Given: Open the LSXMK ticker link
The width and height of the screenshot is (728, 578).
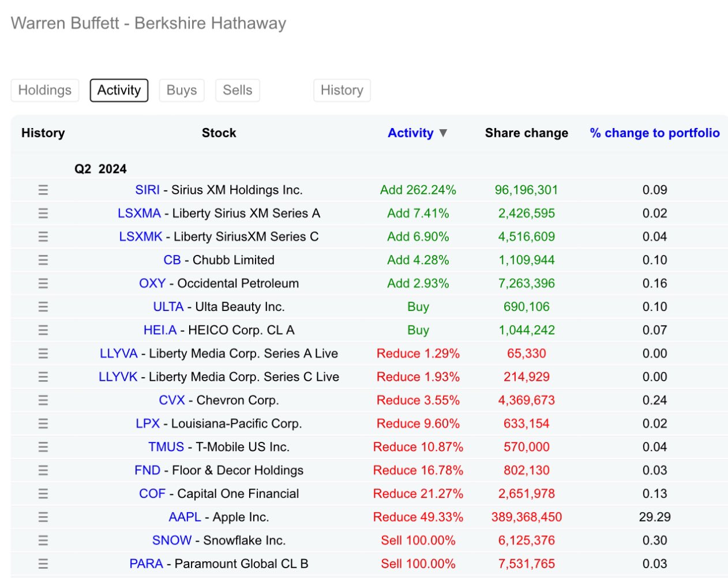Looking at the screenshot, I should (141, 237).
